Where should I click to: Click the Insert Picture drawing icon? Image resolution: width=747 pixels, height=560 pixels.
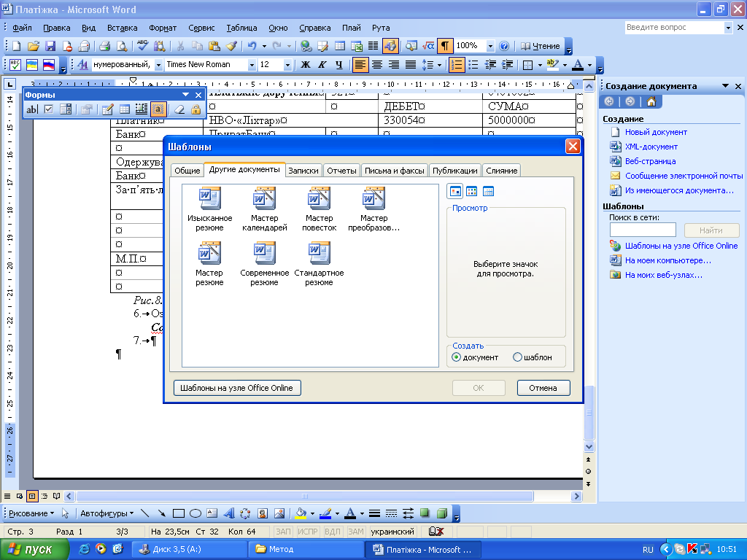[x=279, y=513]
